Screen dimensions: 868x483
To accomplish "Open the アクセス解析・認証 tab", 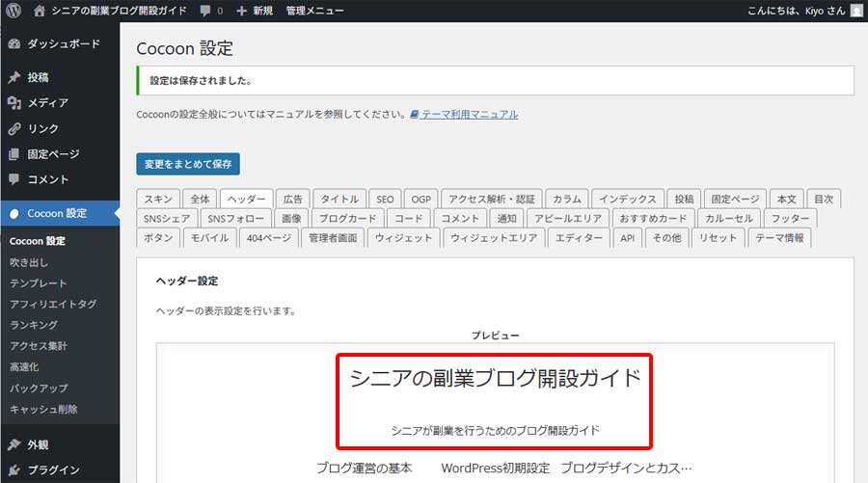I will 492,200.
